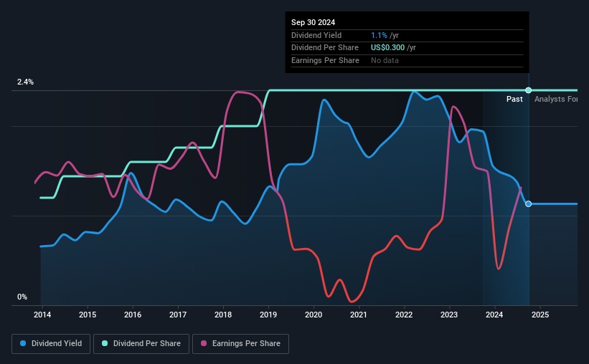Toggle the Earnings Per Share legend button
The height and width of the screenshot is (364, 589).
240,344
